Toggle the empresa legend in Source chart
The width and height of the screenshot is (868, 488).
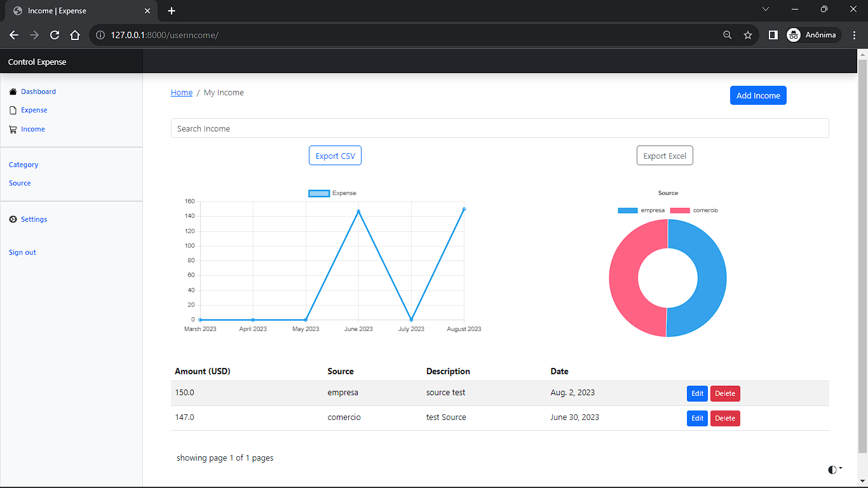[641, 210]
